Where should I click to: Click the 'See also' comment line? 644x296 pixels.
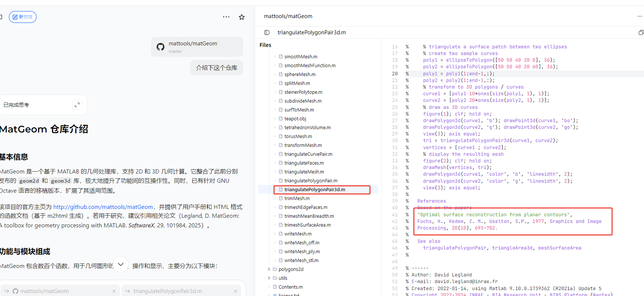click(x=429, y=241)
